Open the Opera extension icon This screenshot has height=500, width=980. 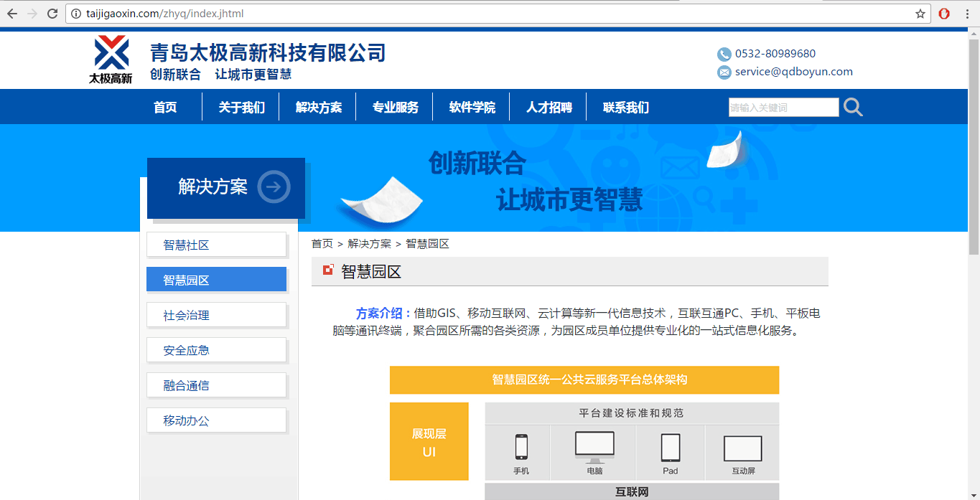[945, 14]
